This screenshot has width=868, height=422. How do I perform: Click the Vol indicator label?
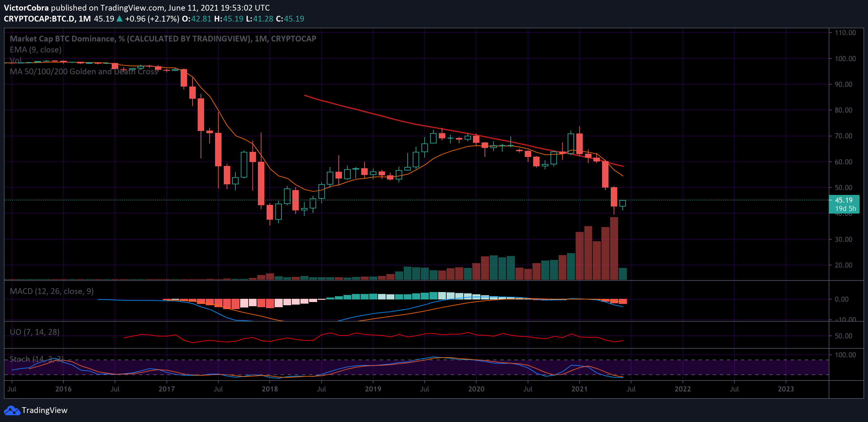(x=15, y=60)
